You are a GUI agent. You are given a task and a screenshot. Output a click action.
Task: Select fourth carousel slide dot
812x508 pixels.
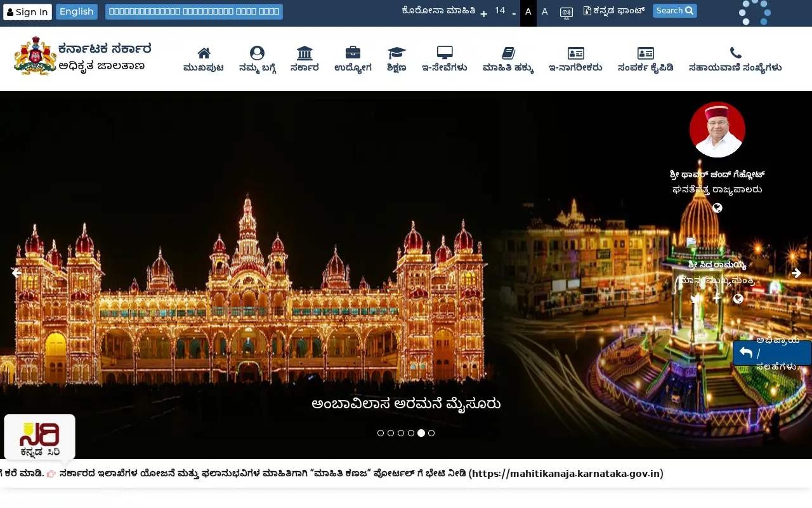[x=411, y=433]
